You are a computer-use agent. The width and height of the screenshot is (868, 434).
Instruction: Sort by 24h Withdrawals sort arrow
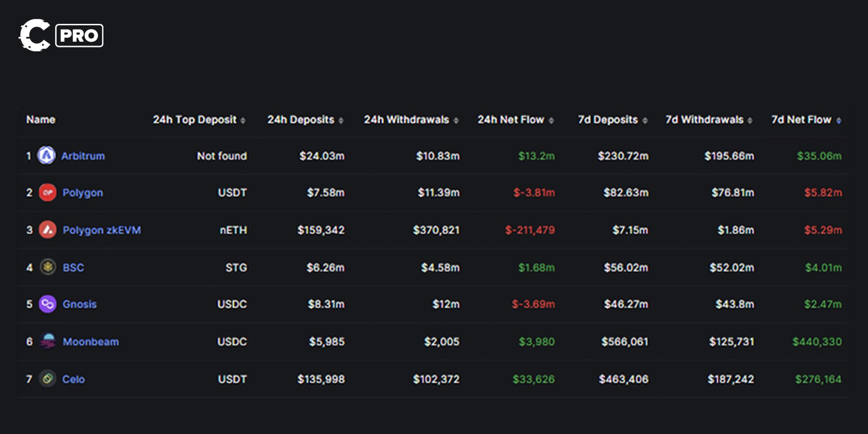point(456,121)
